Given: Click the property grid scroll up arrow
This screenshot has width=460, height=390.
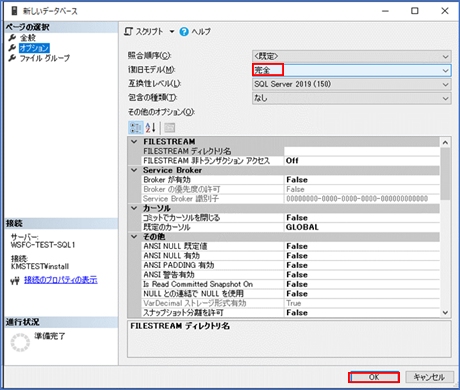Looking at the screenshot, I should pyautogui.click(x=445, y=143).
